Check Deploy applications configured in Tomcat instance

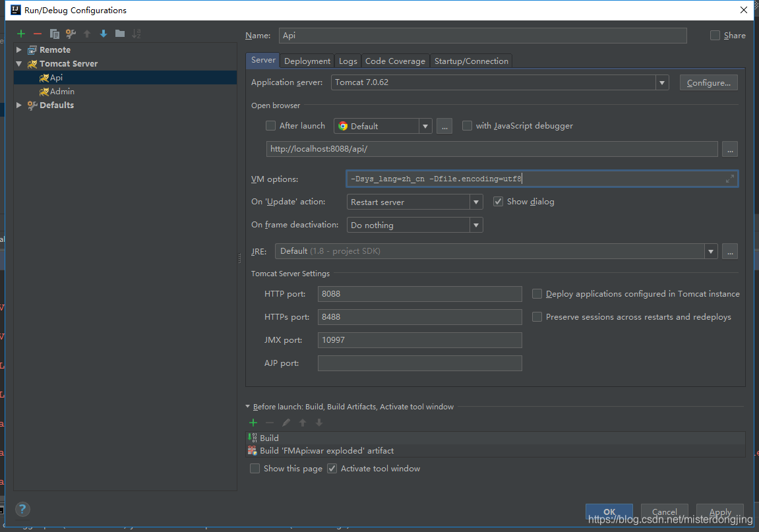[x=537, y=294]
